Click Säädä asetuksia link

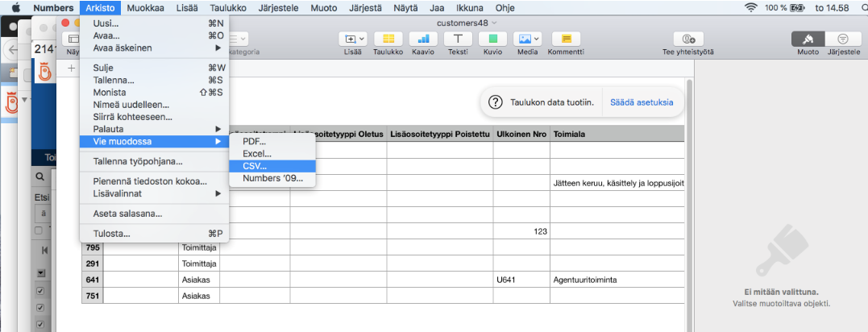pyautogui.click(x=642, y=103)
